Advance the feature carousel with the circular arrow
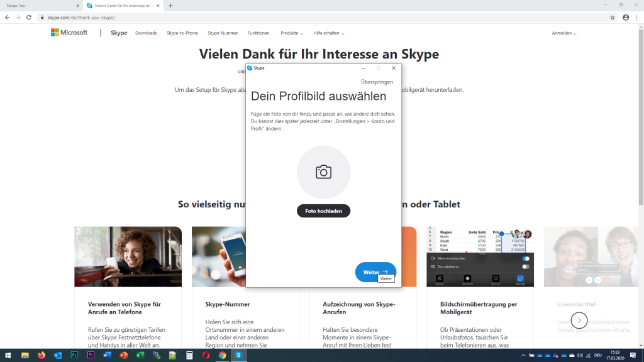This screenshot has width=644, height=362. tap(579, 321)
